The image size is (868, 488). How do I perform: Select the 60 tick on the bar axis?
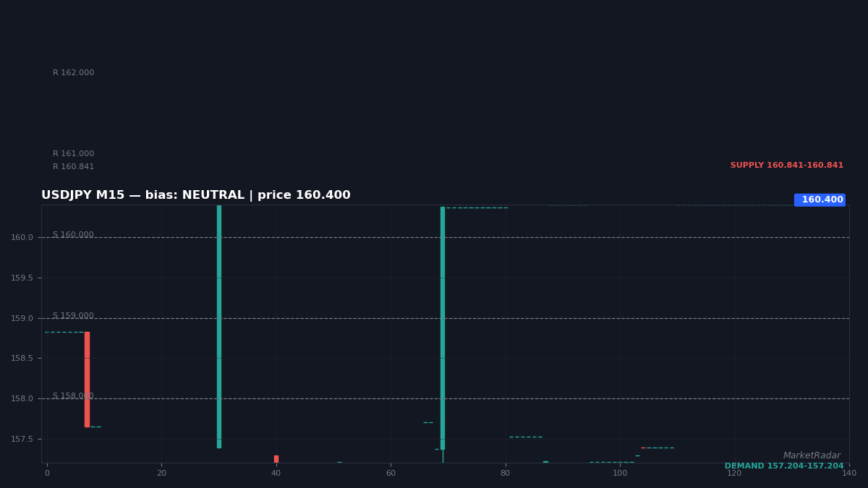[391, 474]
